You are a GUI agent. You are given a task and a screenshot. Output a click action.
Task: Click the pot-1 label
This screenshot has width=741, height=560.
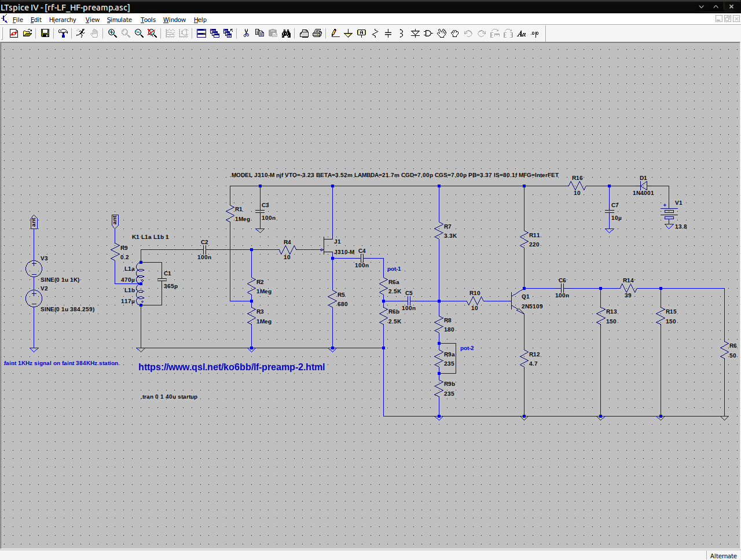[394, 269]
